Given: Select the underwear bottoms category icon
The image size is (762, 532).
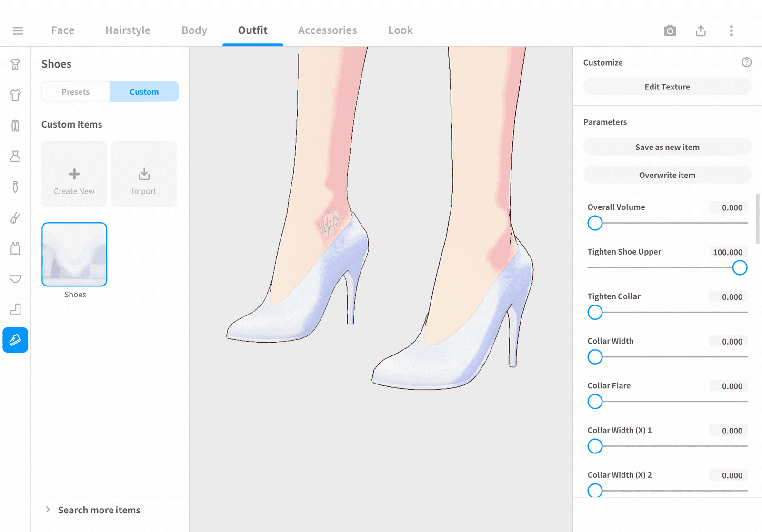Looking at the screenshot, I should tap(15, 279).
